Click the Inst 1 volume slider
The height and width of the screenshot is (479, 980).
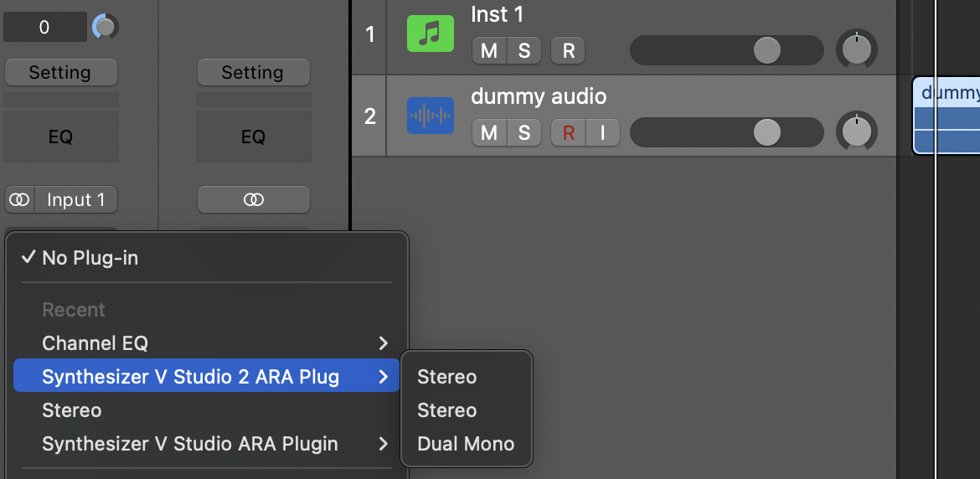pyautogui.click(x=726, y=50)
